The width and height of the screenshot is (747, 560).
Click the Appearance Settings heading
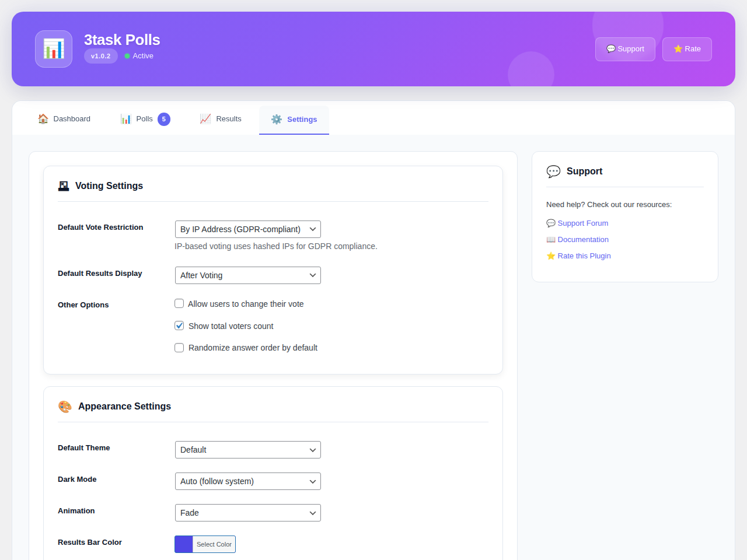click(x=125, y=407)
